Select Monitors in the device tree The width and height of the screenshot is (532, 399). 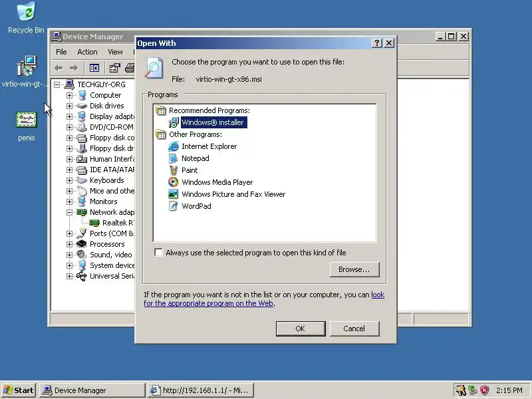103,201
